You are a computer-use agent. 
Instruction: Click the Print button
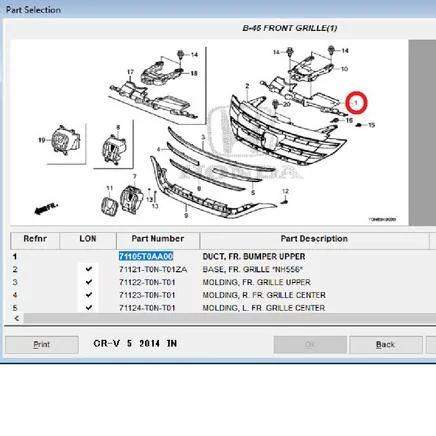coord(42,345)
